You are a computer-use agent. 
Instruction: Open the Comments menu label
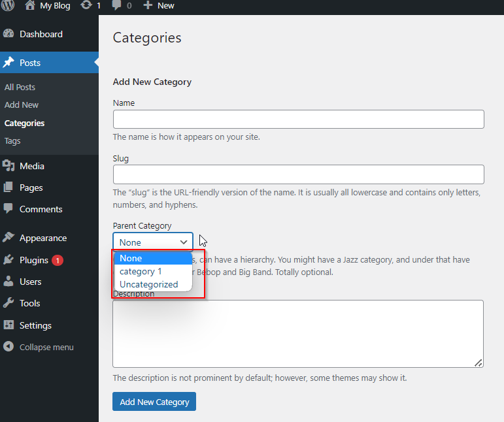[41, 209]
